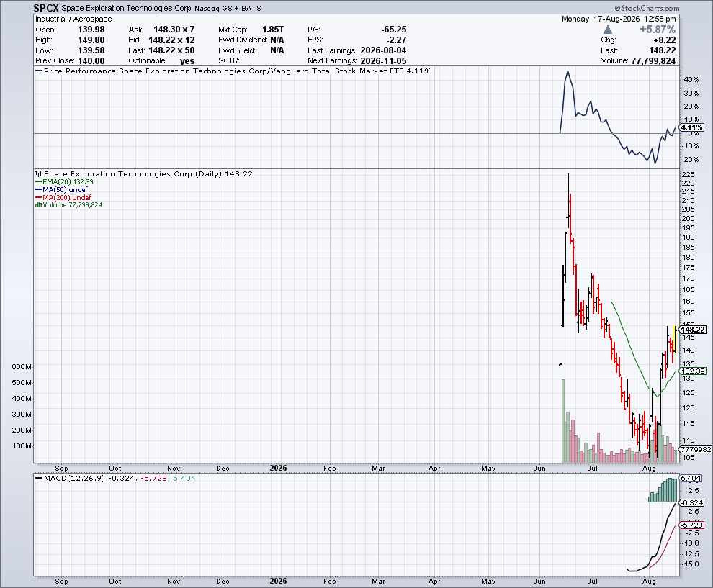Screen dimensions: 713x588
Task: Click the EPS value -2.27
Action: 397,40
